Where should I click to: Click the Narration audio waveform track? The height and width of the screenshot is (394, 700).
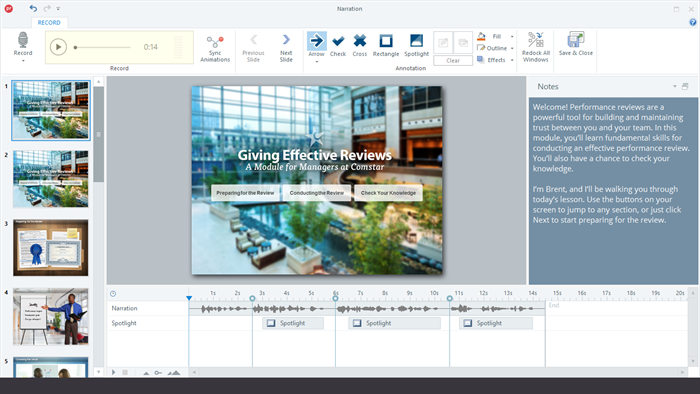tap(367, 308)
